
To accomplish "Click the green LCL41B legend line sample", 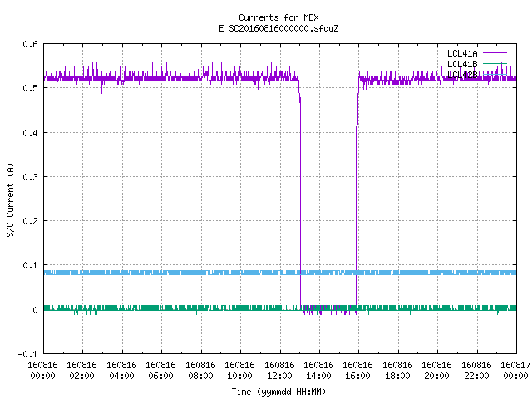I will click(495, 63).
